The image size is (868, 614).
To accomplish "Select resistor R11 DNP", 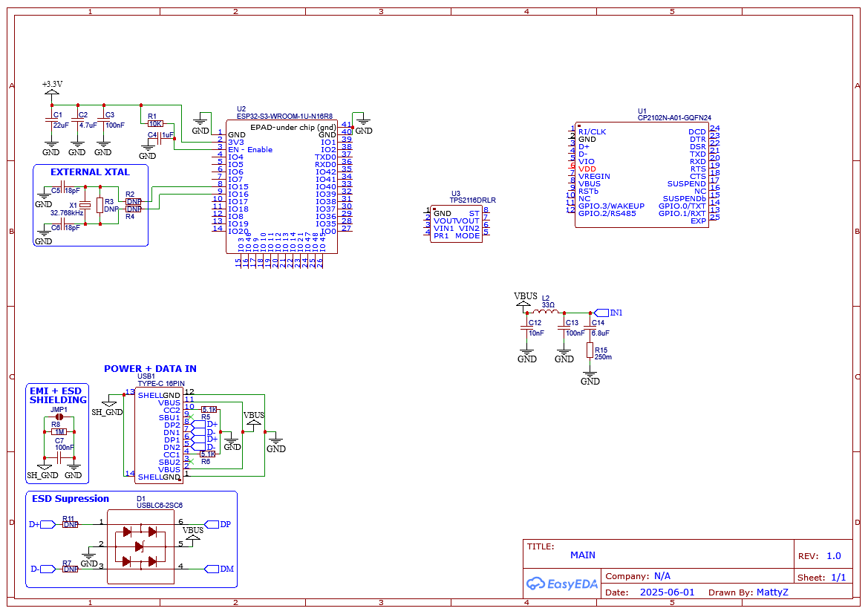I will (x=70, y=523).
